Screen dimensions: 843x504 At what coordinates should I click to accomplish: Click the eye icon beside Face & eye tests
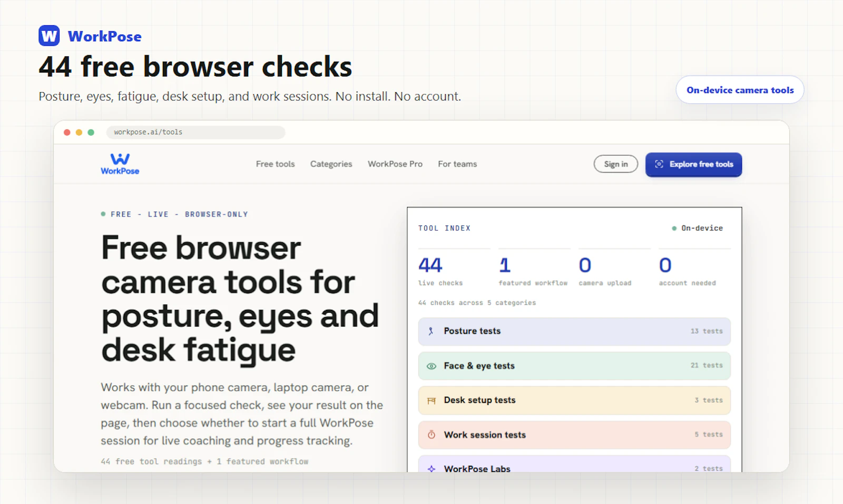431,366
